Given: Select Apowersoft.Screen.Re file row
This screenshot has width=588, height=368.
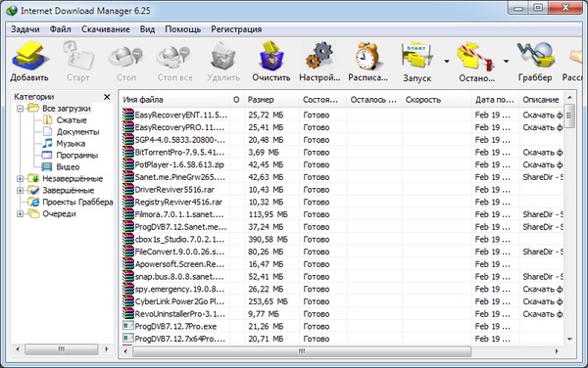Looking at the screenshot, I should (x=342, y=264).
